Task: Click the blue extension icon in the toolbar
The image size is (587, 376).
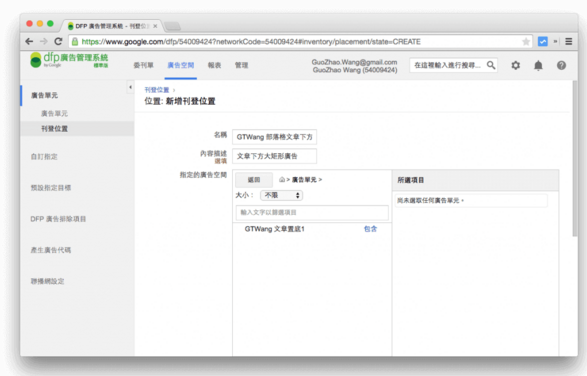Action: click(542, 42)
